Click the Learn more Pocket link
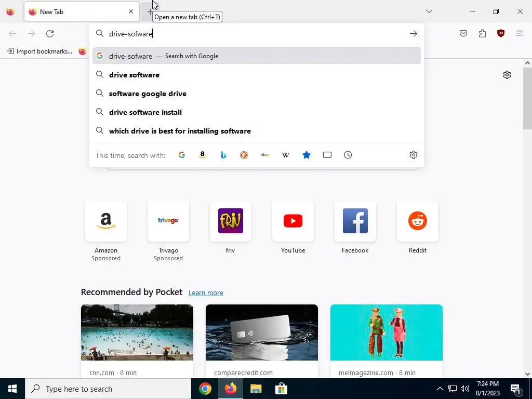This screenshot has height=399, width=532. (x=206, y=293)
